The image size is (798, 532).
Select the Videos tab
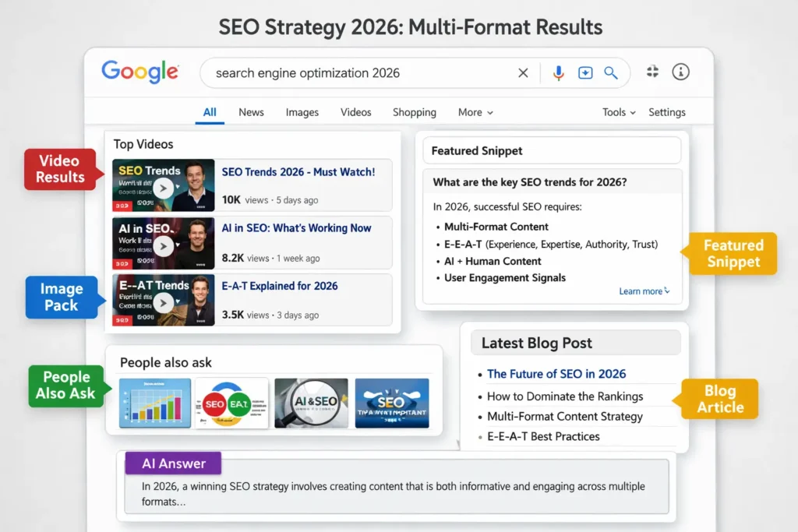[356, 112]
